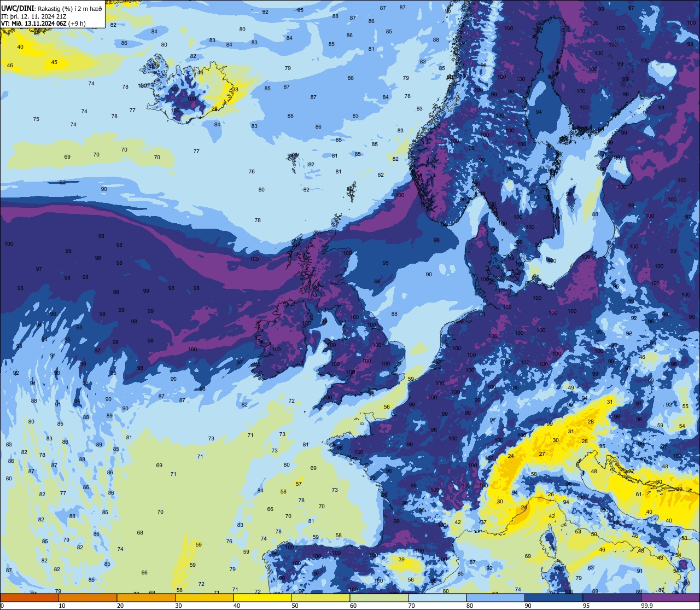The image size is (700, 610).
Task: Pick the light green 60–70 legend swatch
Action: tap(379, 598)
